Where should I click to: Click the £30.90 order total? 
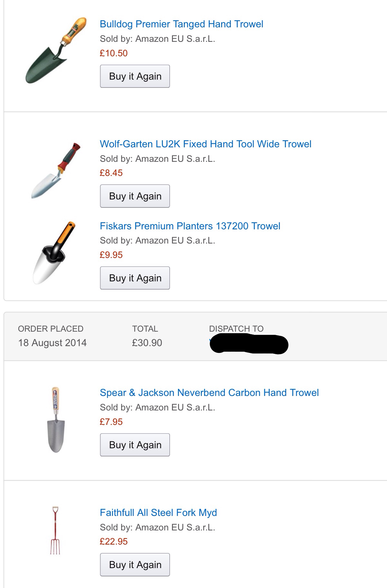[x=147, y=343]
